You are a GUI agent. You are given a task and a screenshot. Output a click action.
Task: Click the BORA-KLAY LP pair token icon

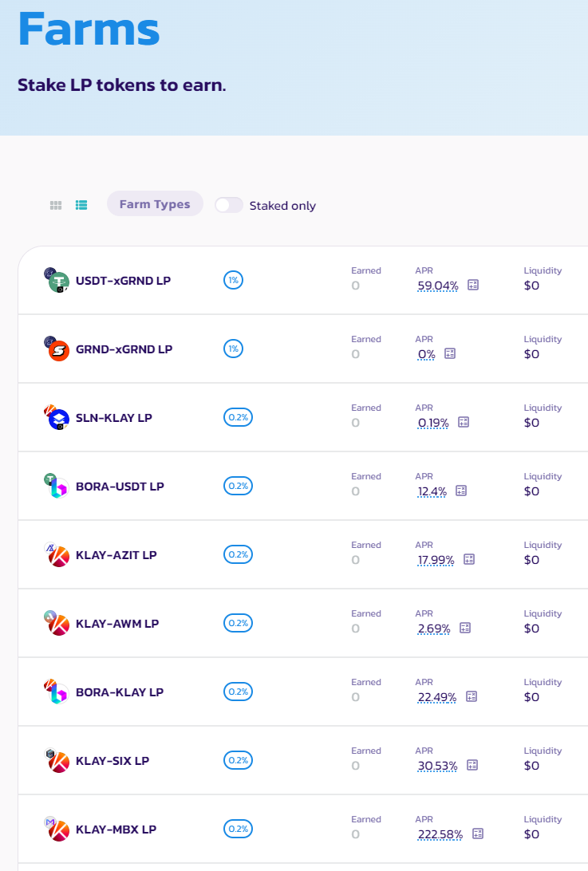pos(55,692)
